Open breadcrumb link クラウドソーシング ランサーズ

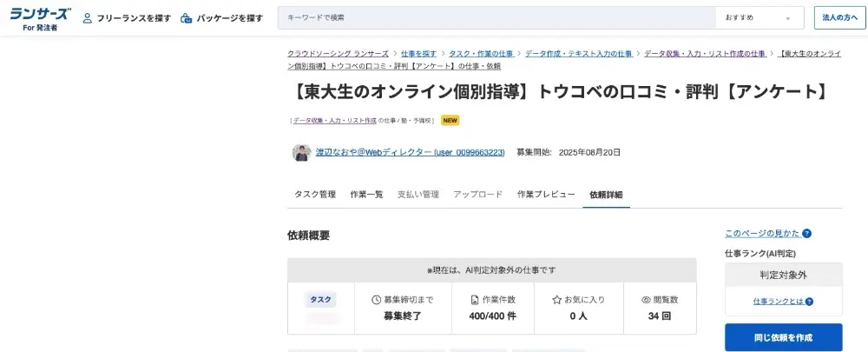point(338,54)
